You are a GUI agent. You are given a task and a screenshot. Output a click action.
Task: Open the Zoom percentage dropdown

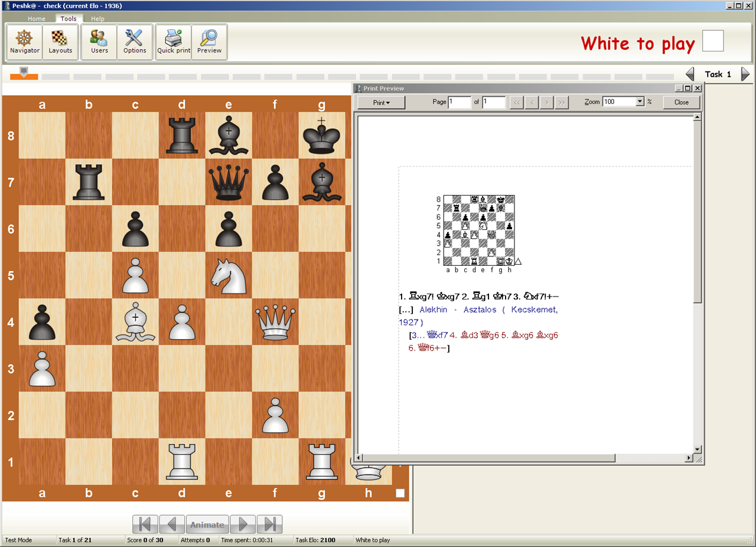tap(640, 102)
